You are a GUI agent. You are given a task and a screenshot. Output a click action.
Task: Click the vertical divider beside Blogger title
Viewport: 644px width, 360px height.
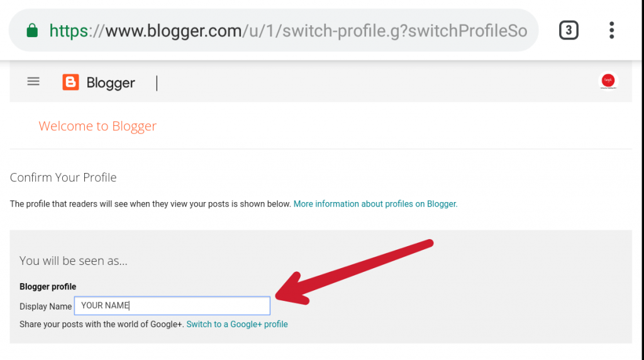click(157, 82)
